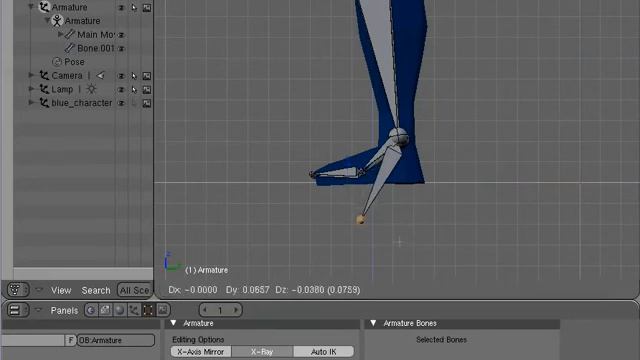Image resolution: width=640 pixels, height=360 pixels.
Task: Select the 'Bone.001' outliner row label
Action: (96, 48)
